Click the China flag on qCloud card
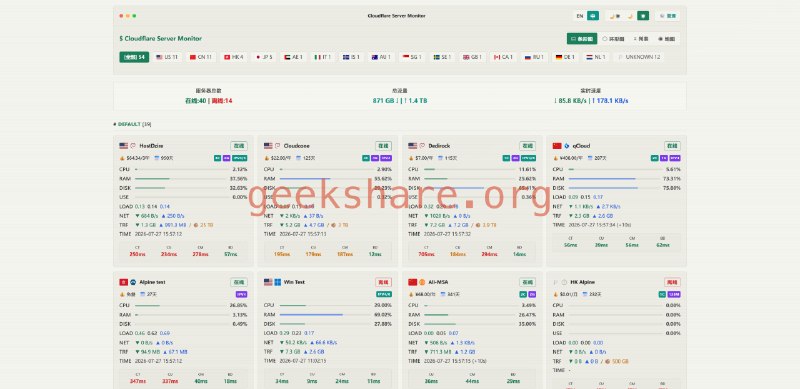The width and height of the screenshot is (800, 389). coord(557,145)
